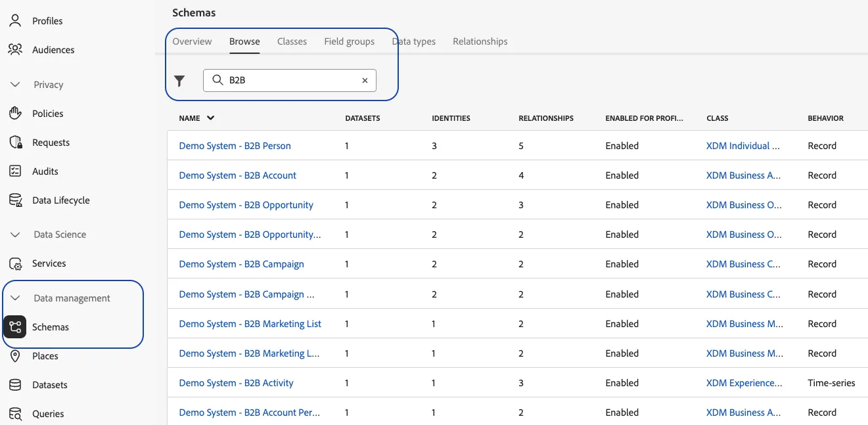
Task: Sort by the NAME column arrow
Action: pyautogui.click(x=210, y=118)
